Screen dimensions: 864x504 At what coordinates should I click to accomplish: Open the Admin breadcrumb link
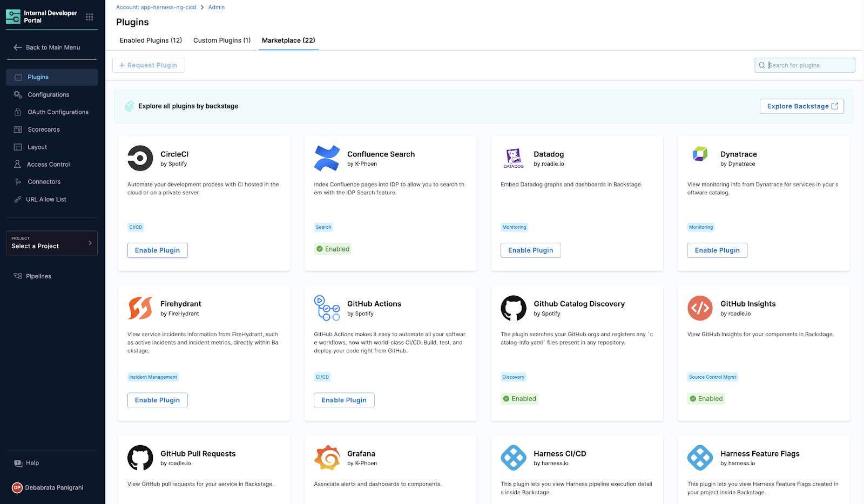pyautogui.click(x=217, y=8)
